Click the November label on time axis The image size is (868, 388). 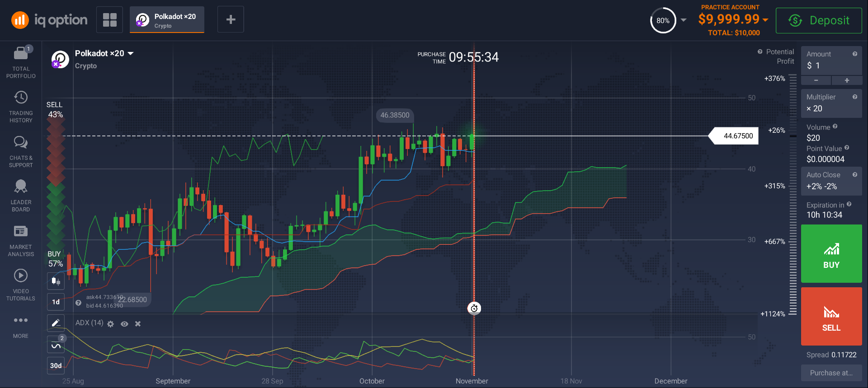pos(472,381)
